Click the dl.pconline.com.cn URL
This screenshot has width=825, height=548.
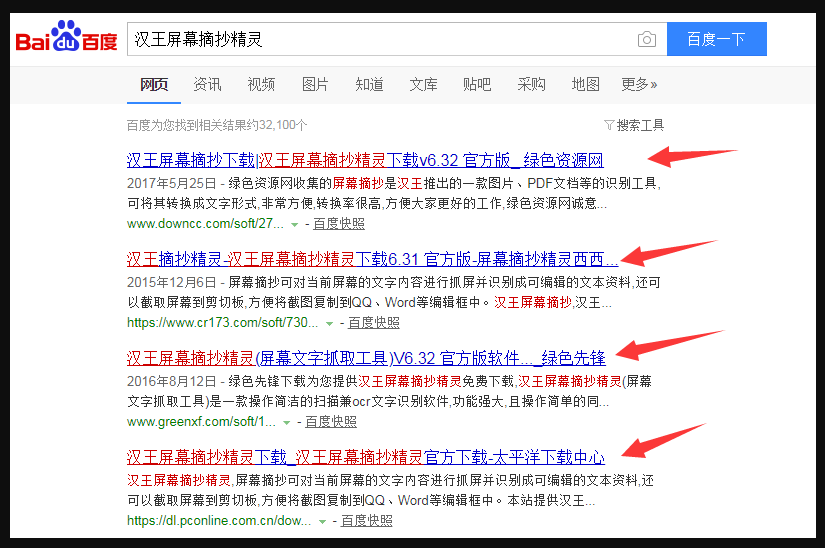tap(219, 521)
